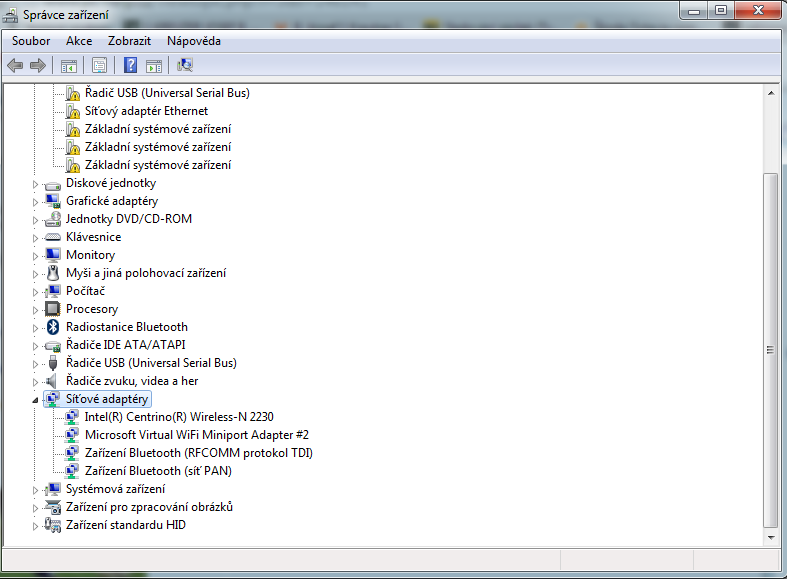Expand Řadiče USB (Universal Serial Bus) category
This screenshot has width=787, height=579.
35,365
